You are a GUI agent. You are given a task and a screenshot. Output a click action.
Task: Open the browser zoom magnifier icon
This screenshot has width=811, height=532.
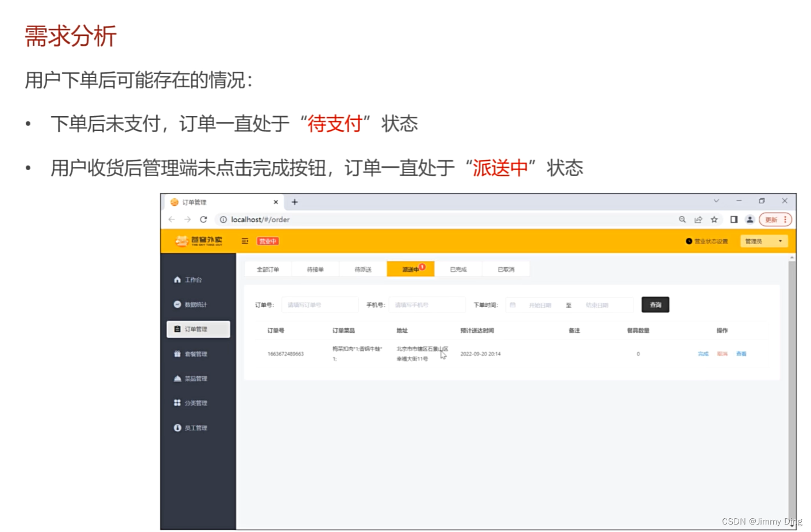682,219
